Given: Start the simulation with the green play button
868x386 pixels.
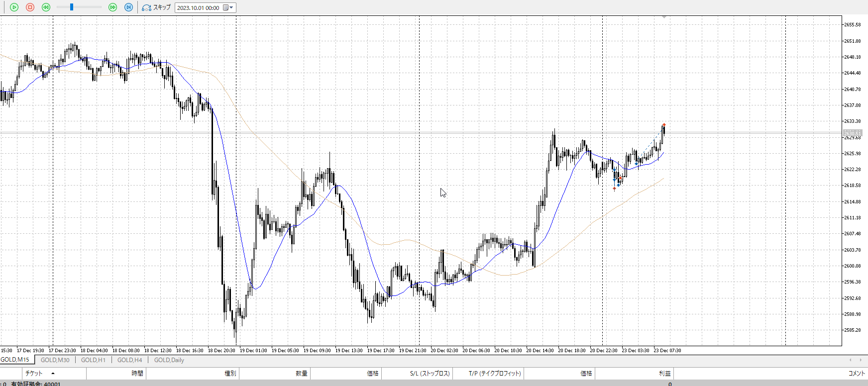Looking at the screenshot, I should (14, 7).
